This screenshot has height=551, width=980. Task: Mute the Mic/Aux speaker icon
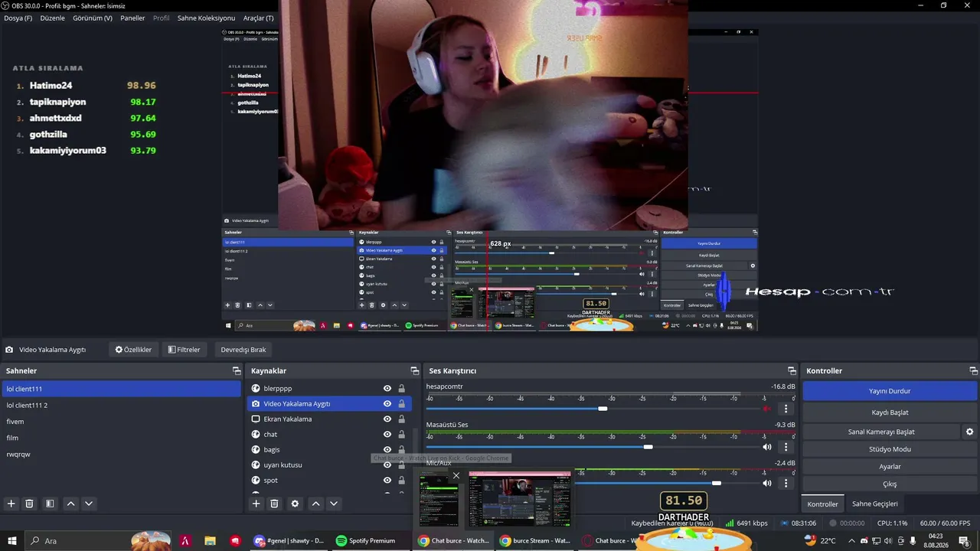pos(767,484)
